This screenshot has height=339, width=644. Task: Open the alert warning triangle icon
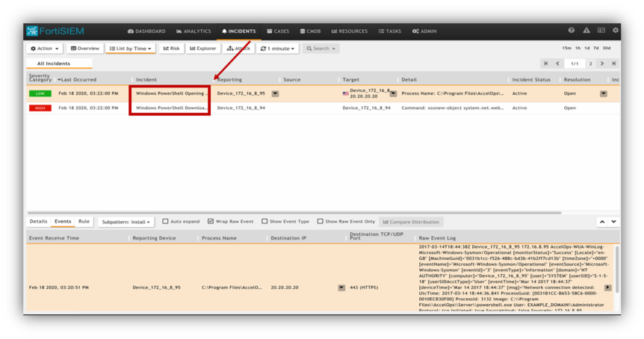(x=586, y=31)
